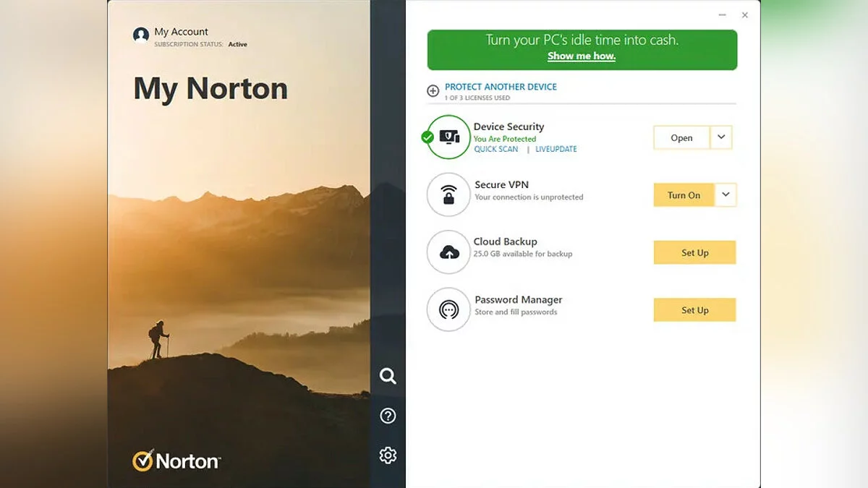Click the search magnifier icon
This screenshot has height=488, width=868.
click(388, 376)
